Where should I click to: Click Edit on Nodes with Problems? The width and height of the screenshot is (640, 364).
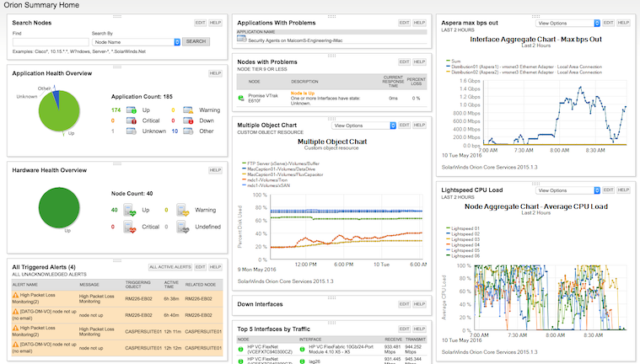(404, 62)
